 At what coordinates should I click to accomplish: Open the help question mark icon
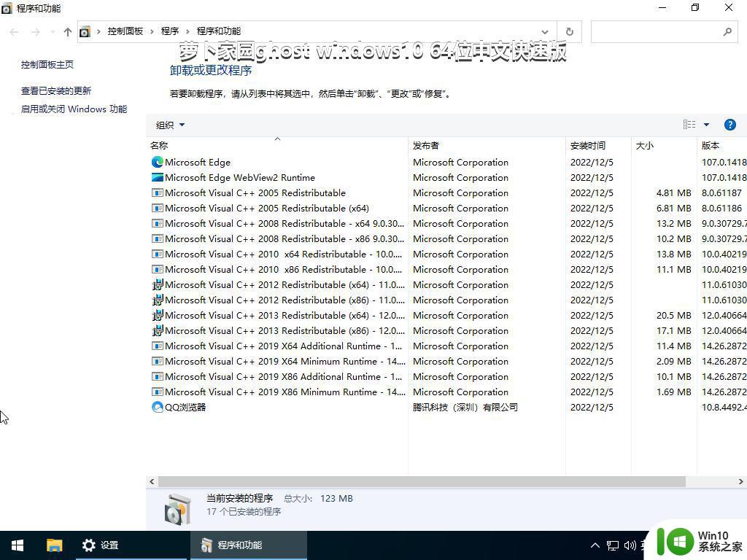click(x=729, y=125)
